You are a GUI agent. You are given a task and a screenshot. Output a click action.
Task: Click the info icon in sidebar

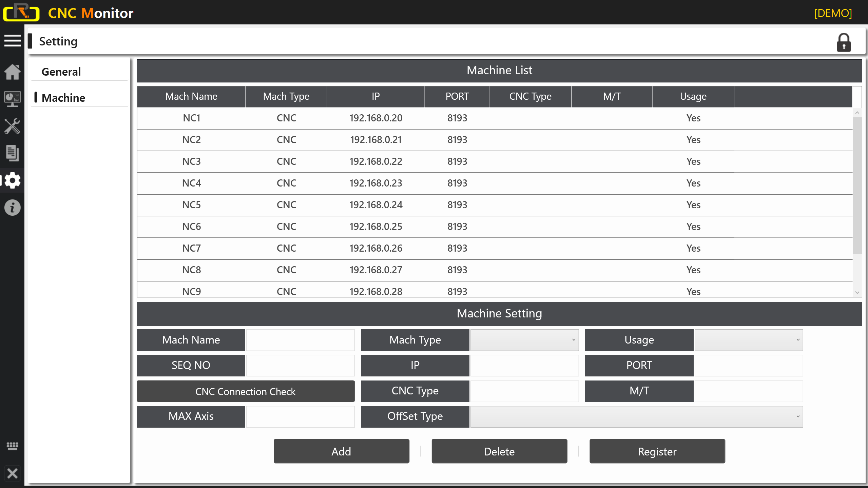[x=12, y=208]
